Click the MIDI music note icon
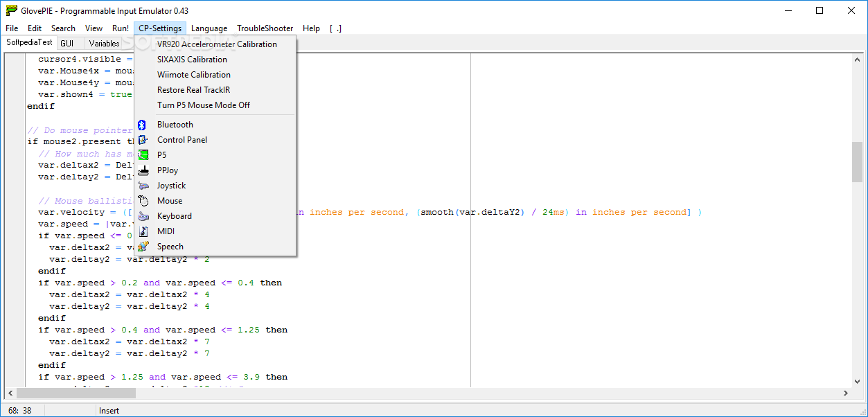 click(x=143, y=231)
